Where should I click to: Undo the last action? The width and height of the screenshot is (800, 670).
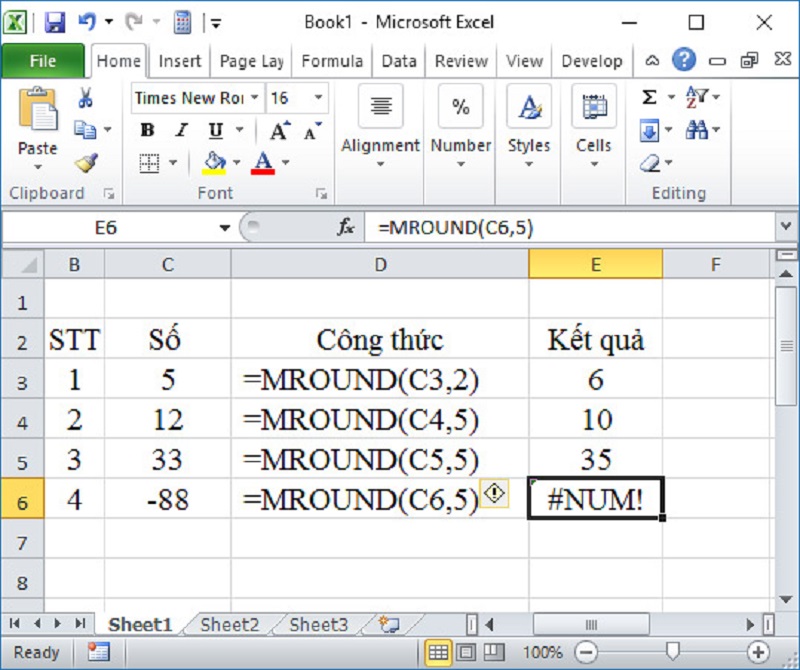pos(87,22)
